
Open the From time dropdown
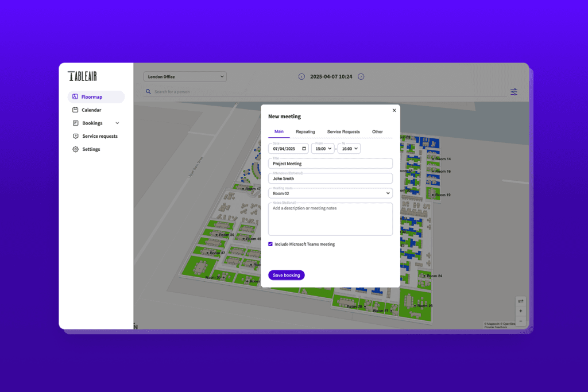322,149
